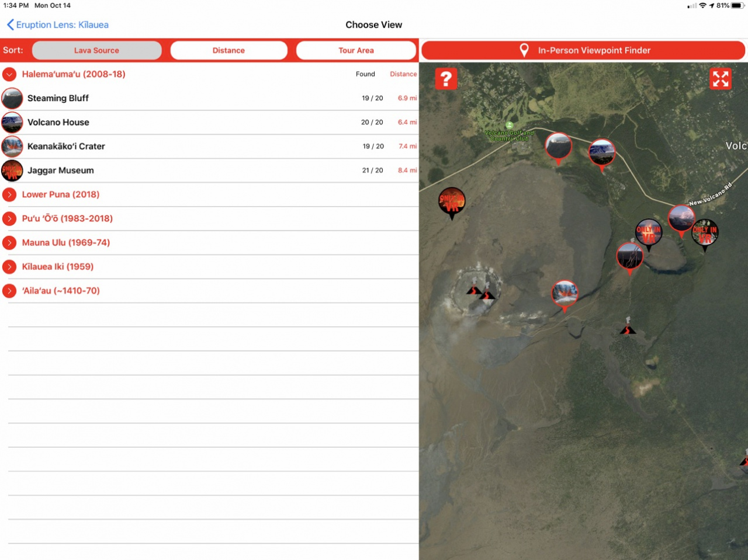Collapse the Halemaʻumaʻu (2008-18) section

pos(9,74)
